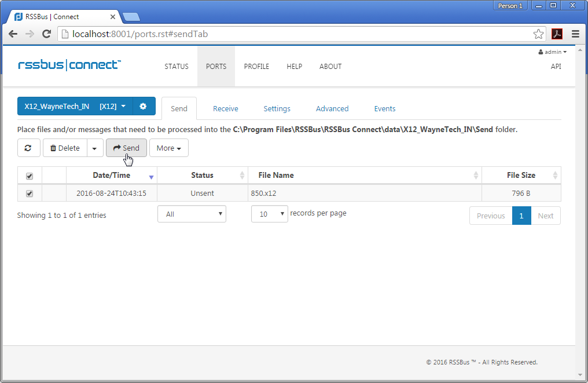Reload page in browser toolbar
The image size is (588, 383).
pyautogui.click(x=46, y=34)
